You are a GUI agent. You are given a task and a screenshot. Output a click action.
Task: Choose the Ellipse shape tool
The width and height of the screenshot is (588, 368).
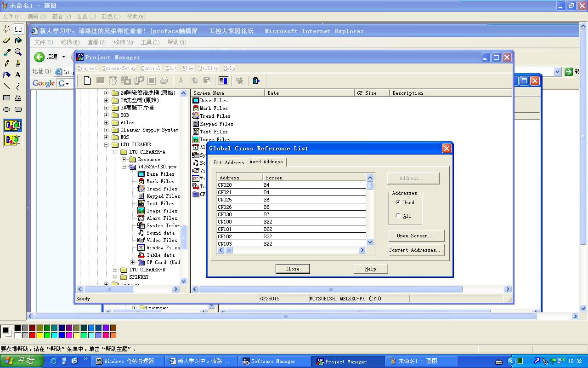coord(7,109)
